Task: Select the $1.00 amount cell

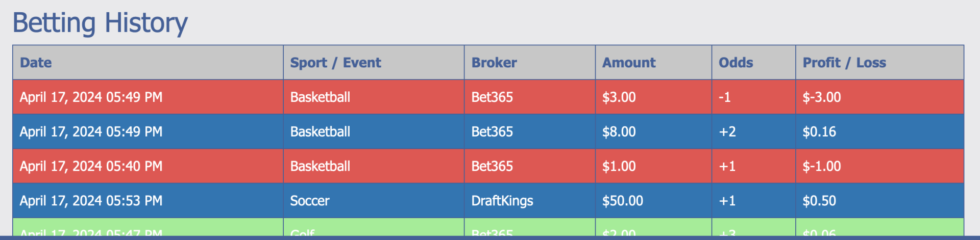Action: [x=619, y=167]
